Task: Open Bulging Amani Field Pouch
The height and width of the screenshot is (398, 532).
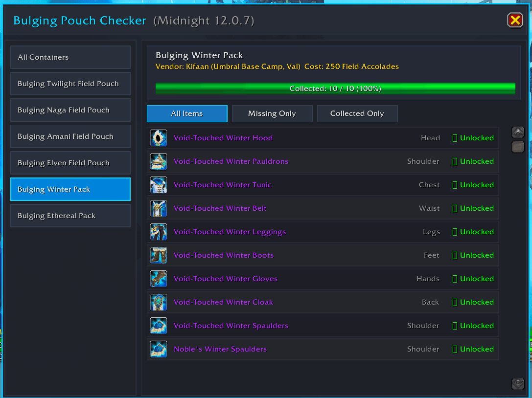Action: pyautogui.click(x=70, y=136)
